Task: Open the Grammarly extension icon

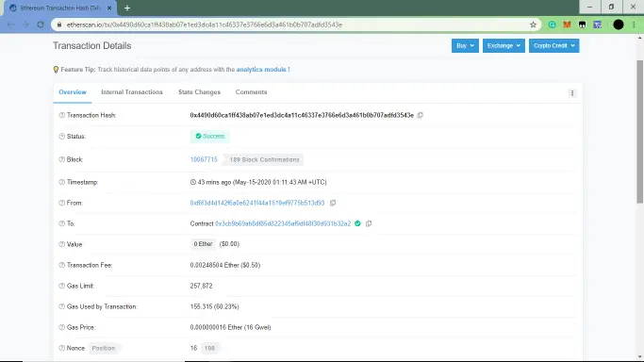Action: [x=552, y=25]
